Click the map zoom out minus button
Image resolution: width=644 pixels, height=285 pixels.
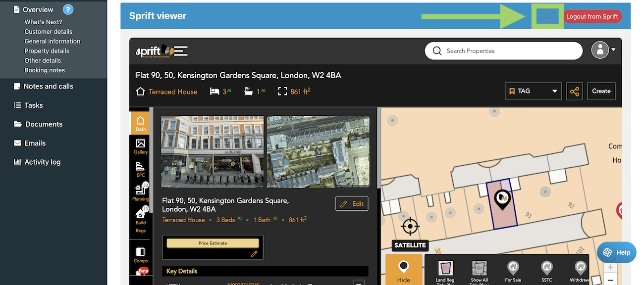coord(610,280)
